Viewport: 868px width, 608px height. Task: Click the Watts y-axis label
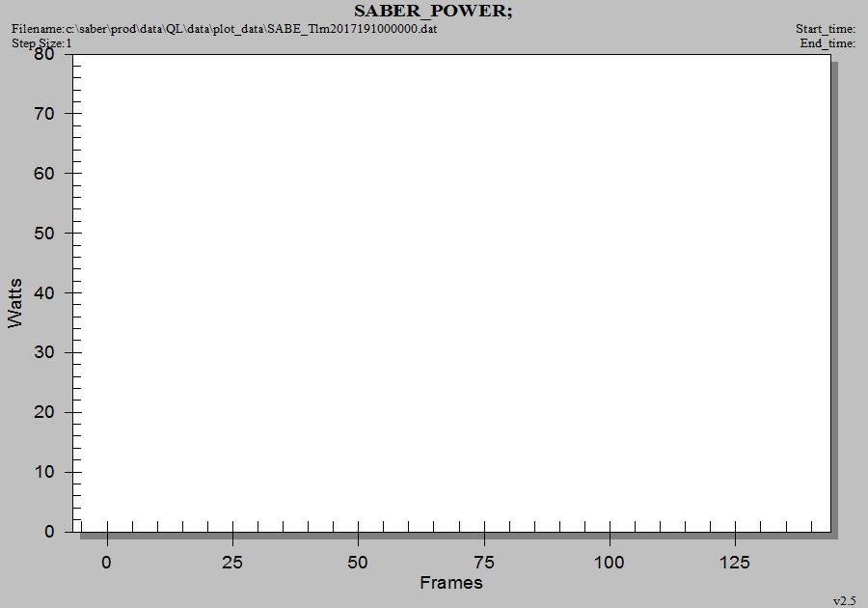point(15,303)
